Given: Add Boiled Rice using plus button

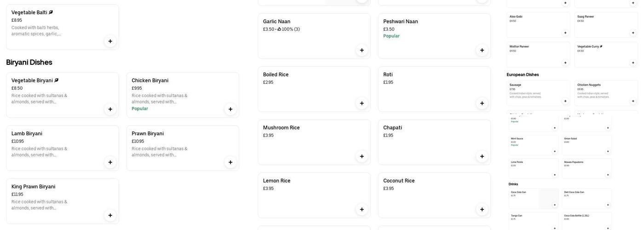Looking at the screenshot, I should coord(362,103).
